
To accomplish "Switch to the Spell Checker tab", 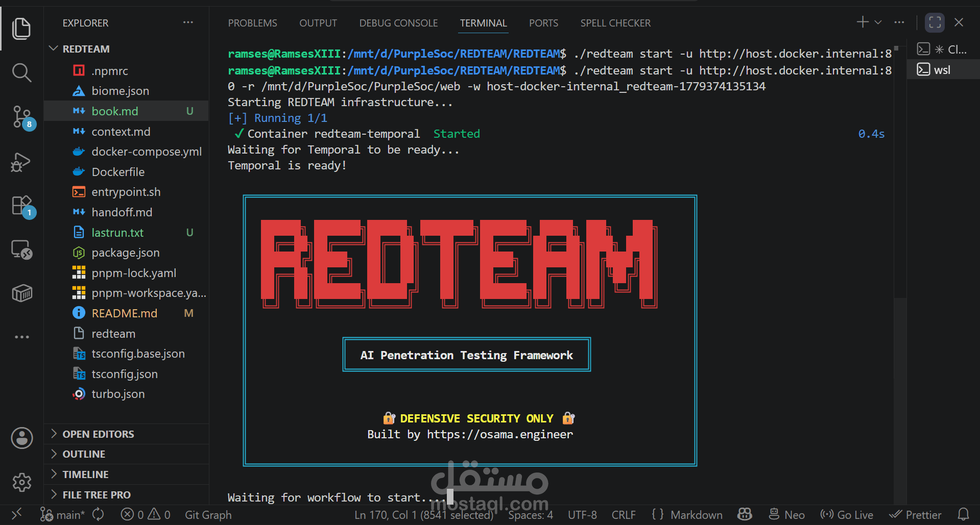I will point(615,23).
